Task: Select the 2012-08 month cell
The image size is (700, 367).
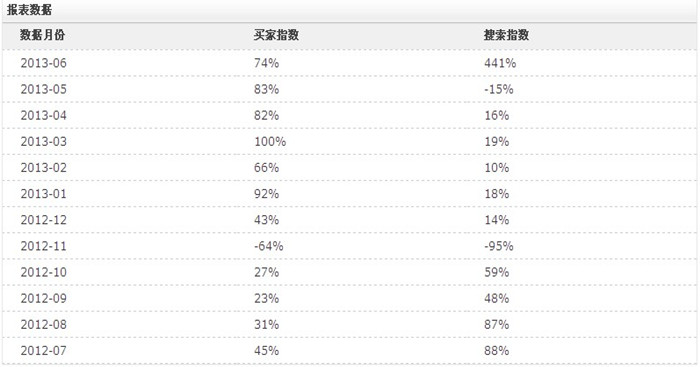Action: [43, 325]
